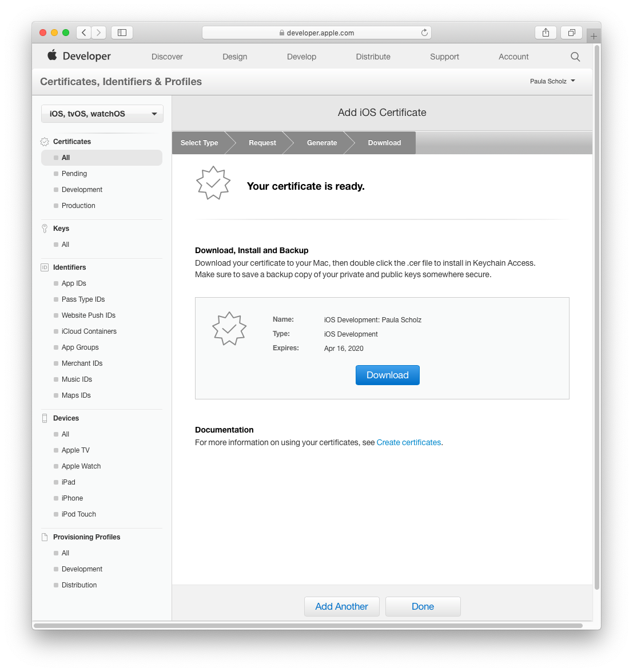Open the Support menu
The height and width of the screenshot is (672, 633).
(444, 57)
